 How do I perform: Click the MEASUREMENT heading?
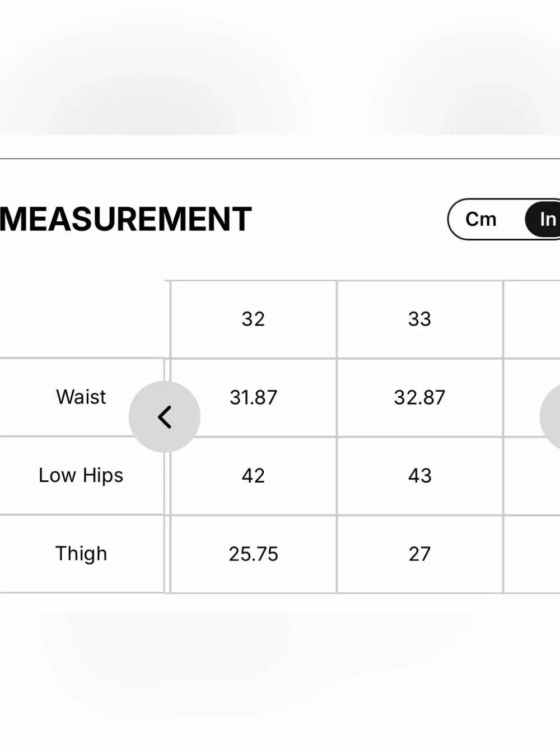coord(125,219)
